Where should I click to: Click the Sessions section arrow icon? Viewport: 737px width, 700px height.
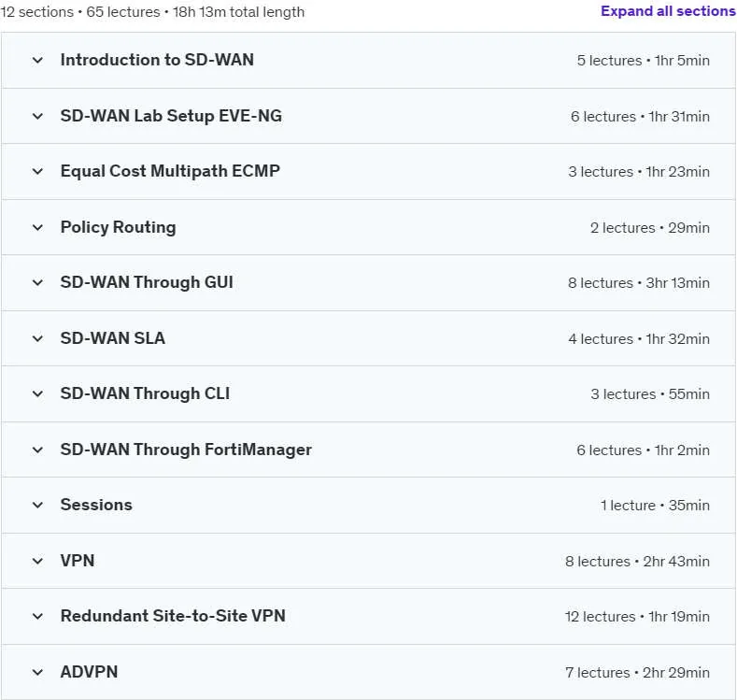[37, 505]
